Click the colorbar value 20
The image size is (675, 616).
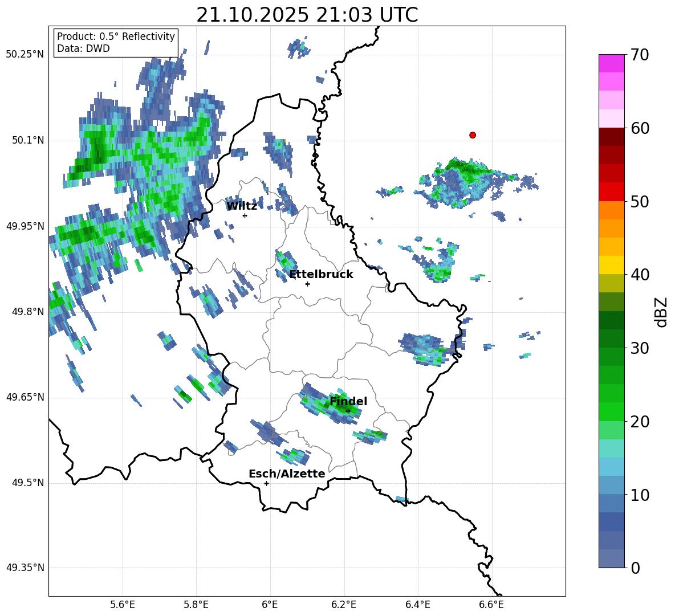coord(640,422)
